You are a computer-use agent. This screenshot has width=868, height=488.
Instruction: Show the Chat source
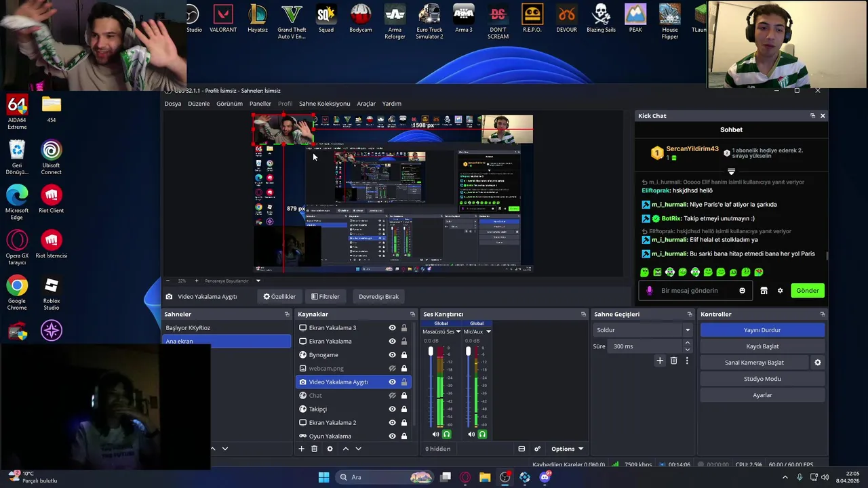[x=392, y=396]
